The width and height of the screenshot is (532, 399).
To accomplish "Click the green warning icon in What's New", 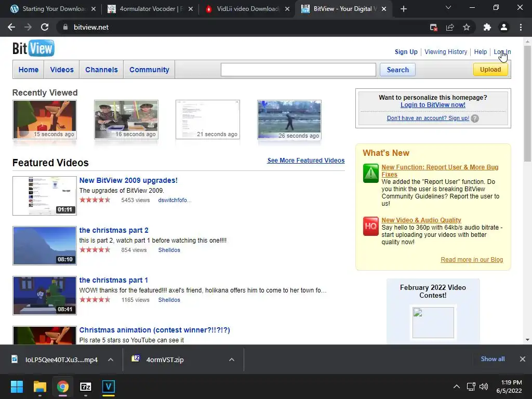I will (x=370, y=173).
